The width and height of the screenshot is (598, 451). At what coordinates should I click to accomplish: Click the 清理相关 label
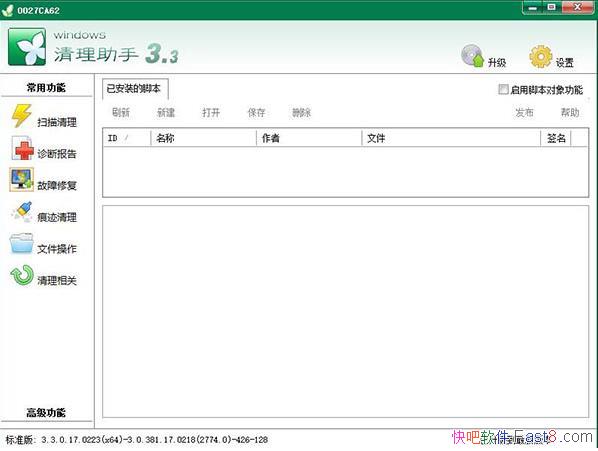[x=57, y=281]
